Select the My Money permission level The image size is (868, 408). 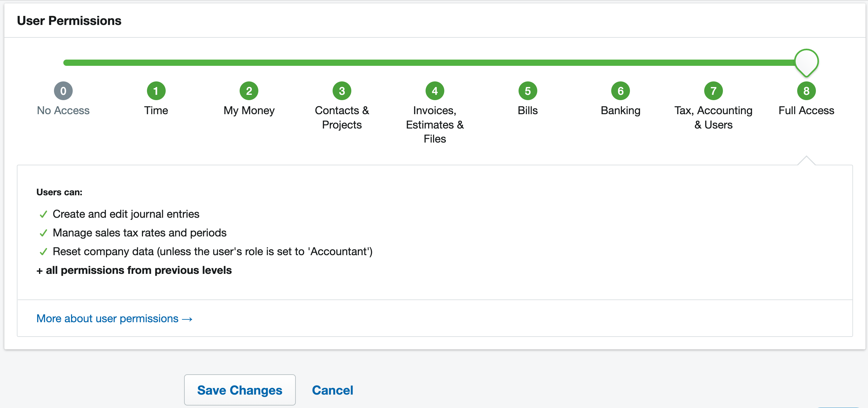[249, 91]
